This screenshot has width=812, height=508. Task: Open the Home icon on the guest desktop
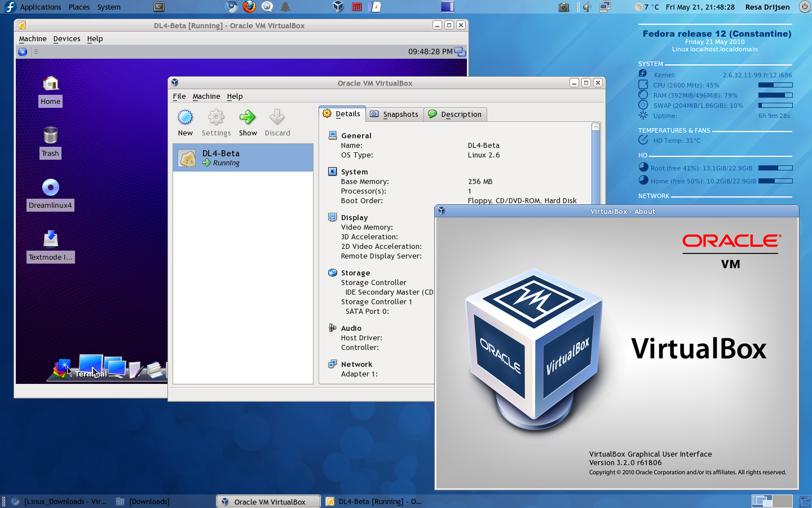(51, 84)
